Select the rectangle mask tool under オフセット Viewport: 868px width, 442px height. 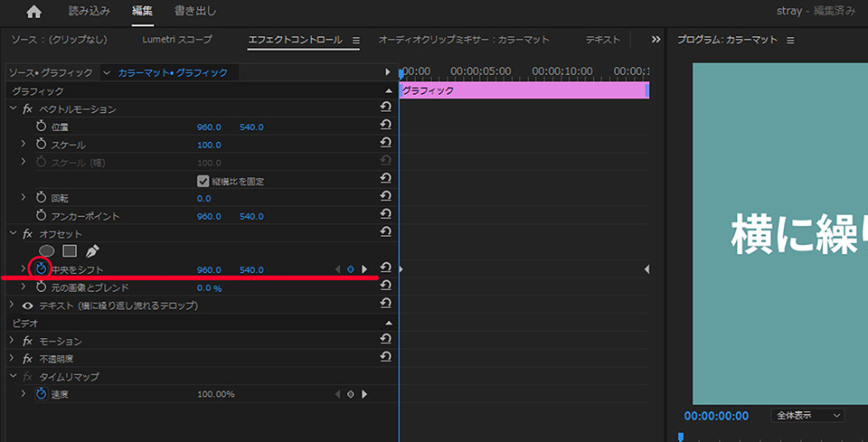pos(70,251)
